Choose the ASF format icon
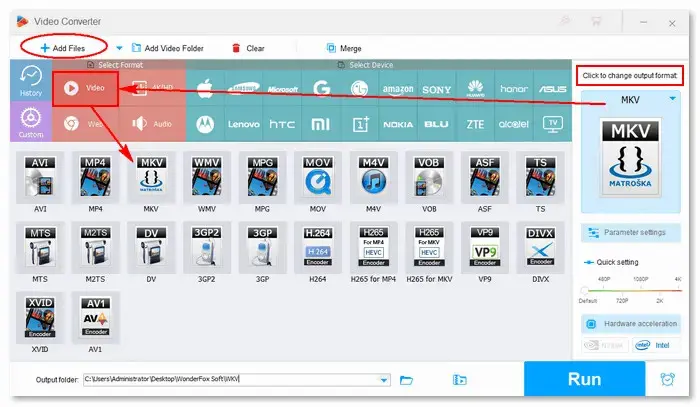This screenshot has width=700, height=407. coord(484,178)
